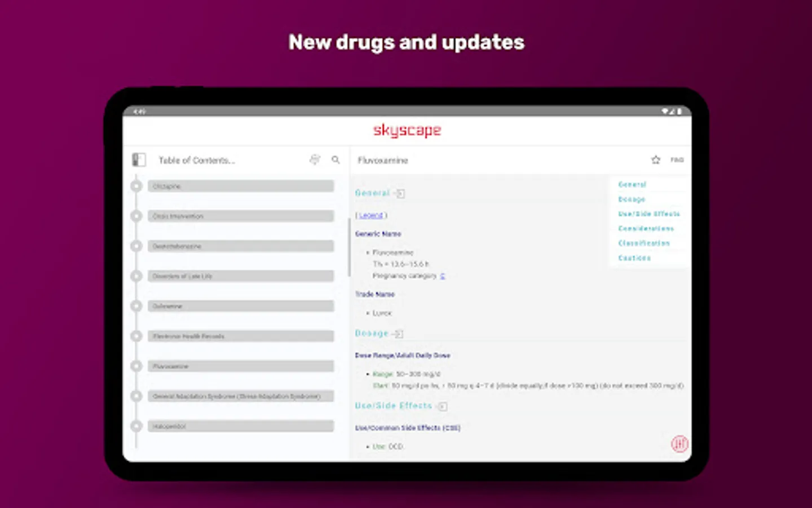Jump to Considerations in the section menu
Screen dimensions: 812x508
[x=646, y=229]
